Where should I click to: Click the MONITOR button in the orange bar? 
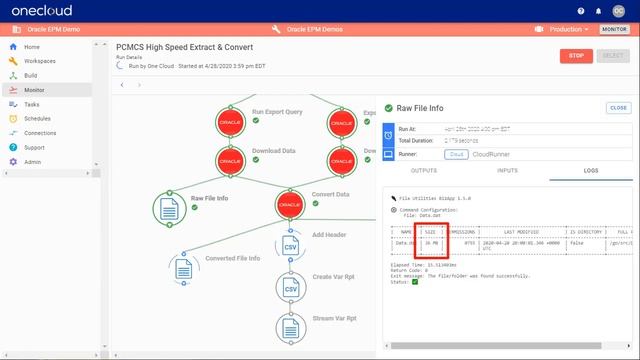pos(614,29)
